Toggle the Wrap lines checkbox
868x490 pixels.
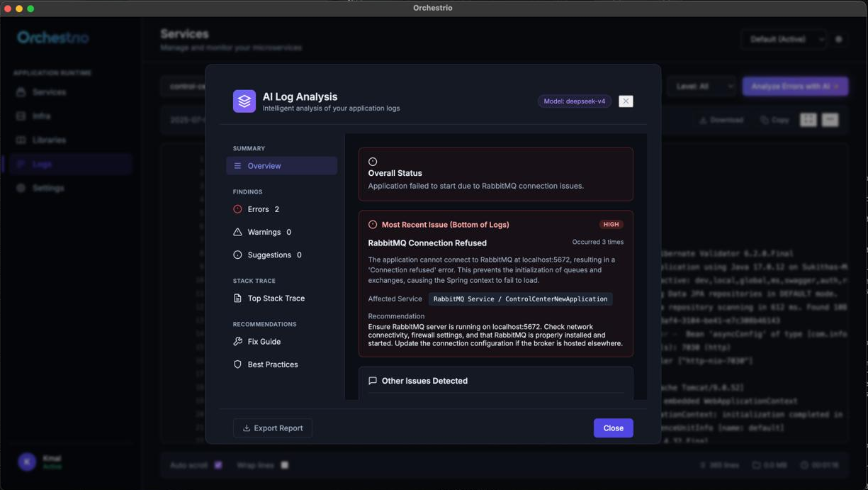(284, 465)
